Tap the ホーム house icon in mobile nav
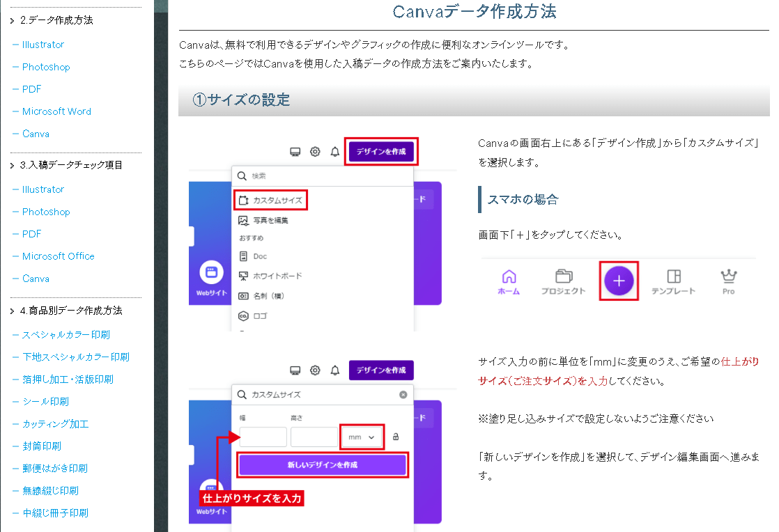The width and height of the screenshot is (779, 532). pos(509,276)
